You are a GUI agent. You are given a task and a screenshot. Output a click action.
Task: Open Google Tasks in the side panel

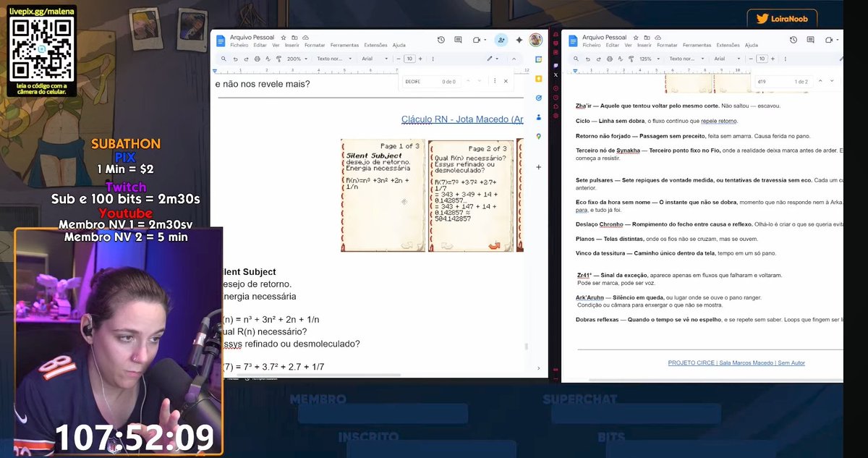point(539,98)
